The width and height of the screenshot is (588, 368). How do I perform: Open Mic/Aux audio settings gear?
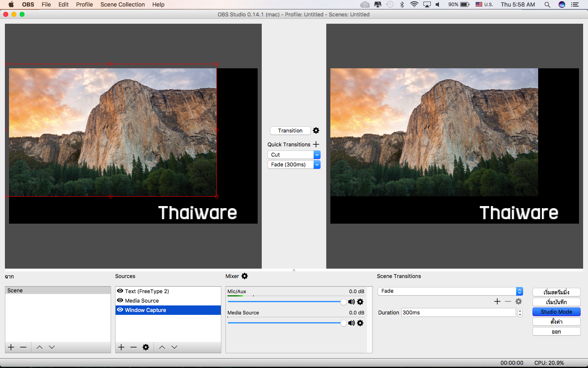point(360,302)
